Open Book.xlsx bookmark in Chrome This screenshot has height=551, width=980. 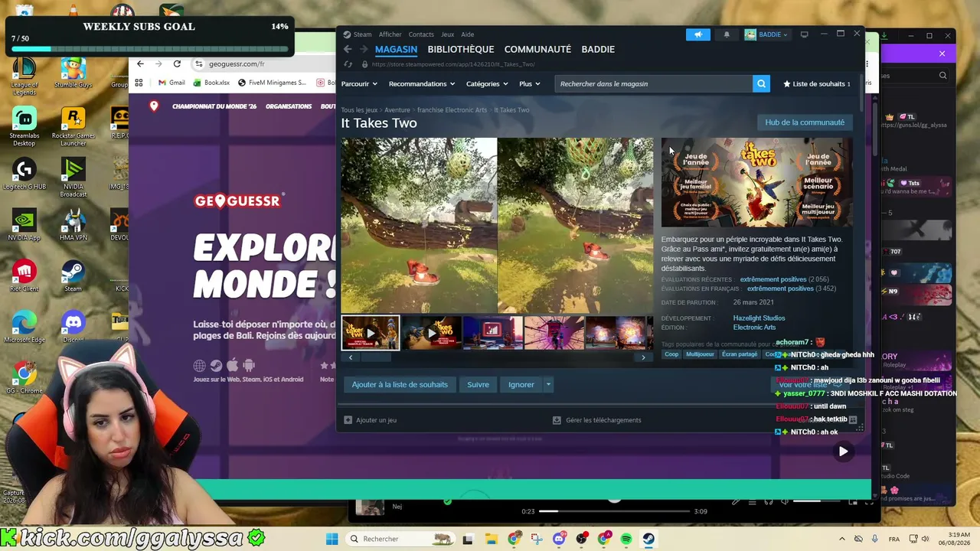click(x=211, y=83)
